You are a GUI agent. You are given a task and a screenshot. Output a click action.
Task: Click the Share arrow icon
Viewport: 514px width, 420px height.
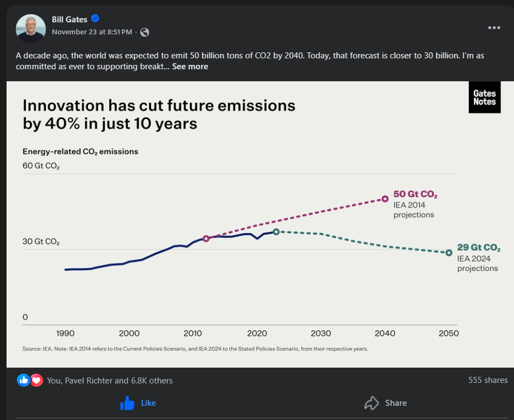pos(372,403)
